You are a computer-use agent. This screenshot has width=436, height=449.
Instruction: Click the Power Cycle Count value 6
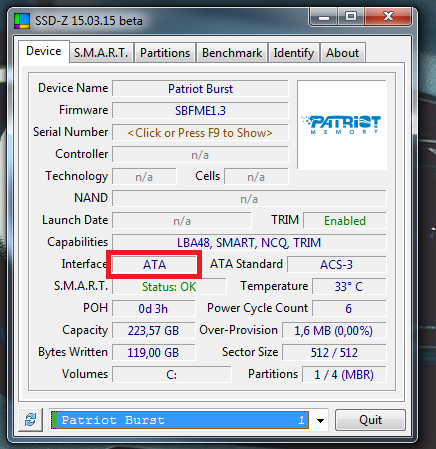click(349, 309)
